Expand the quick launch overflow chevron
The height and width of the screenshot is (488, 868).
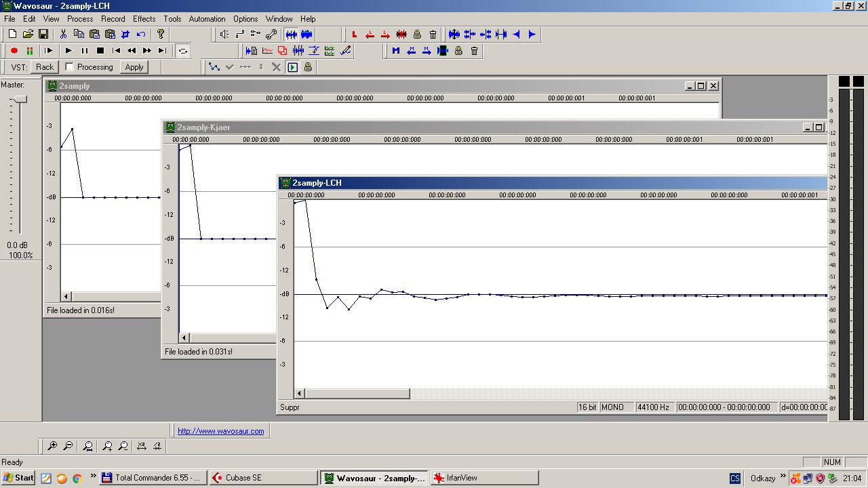93,476
